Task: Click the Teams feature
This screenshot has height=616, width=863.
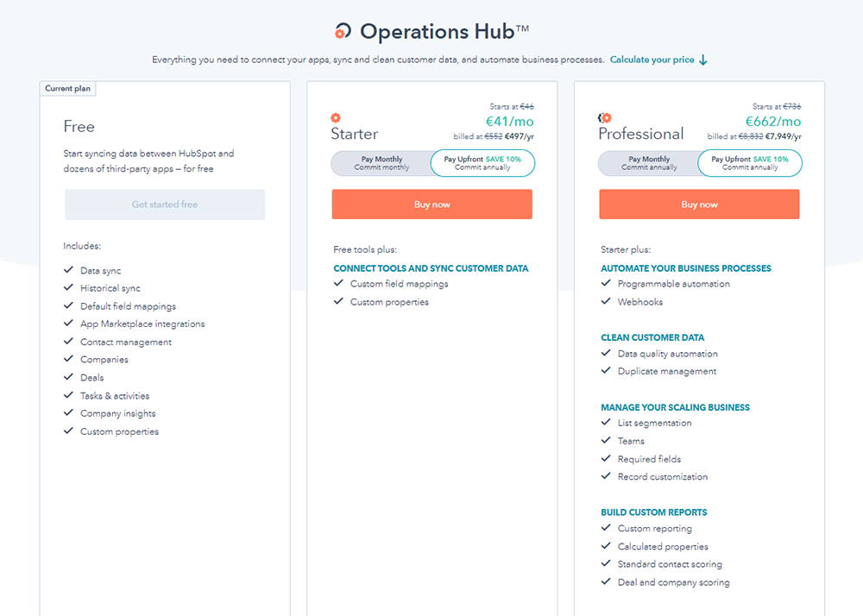Action: coord(631,441)
